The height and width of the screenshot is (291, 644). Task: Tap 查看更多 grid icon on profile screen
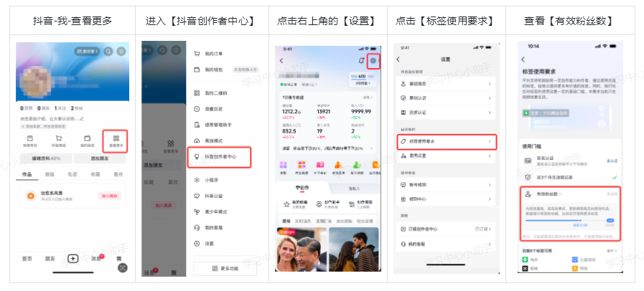(116, 138)
